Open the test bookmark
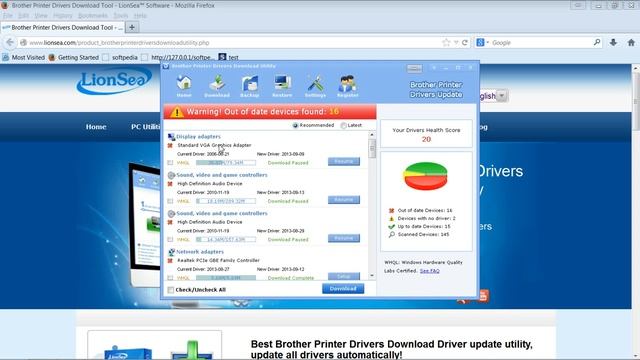Screen dimensions: 640x360 click(x=228, y=58)
